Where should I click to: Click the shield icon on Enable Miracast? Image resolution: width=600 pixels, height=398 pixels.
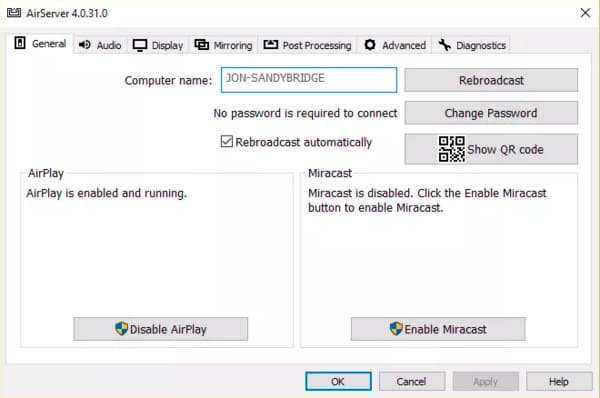pyautogui.click(x=396, y=328)
